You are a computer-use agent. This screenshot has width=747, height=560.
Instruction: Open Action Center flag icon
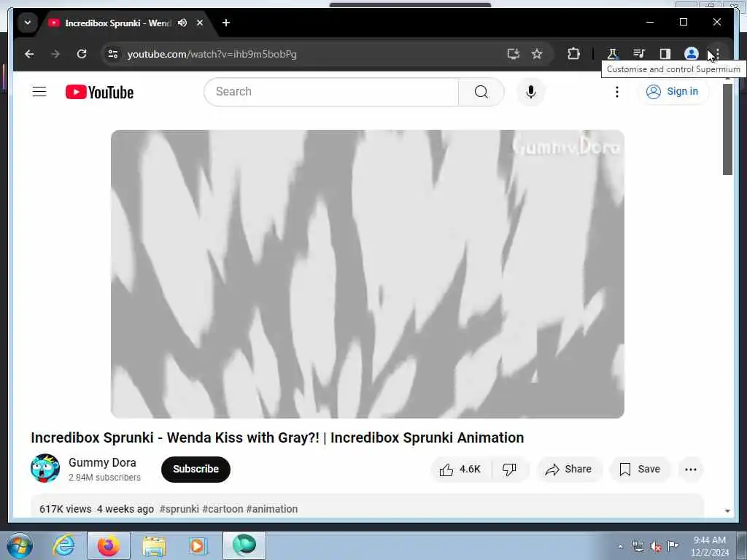(673, 545)
